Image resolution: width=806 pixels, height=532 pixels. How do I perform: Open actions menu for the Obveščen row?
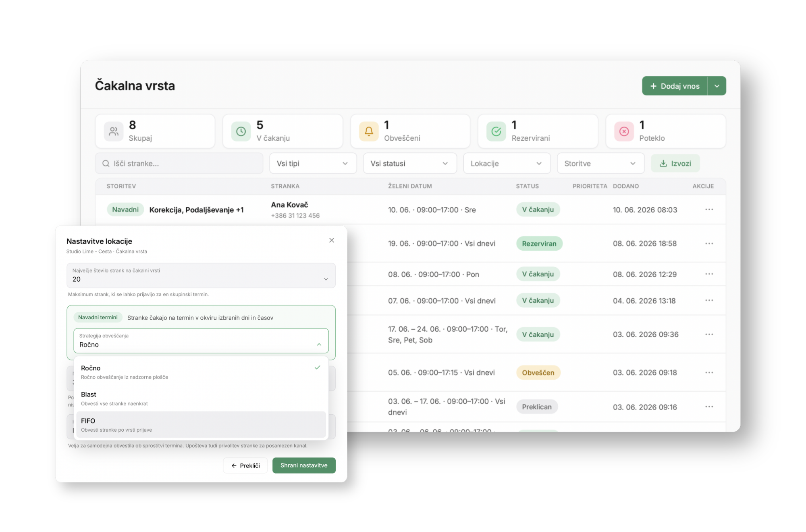709,372
